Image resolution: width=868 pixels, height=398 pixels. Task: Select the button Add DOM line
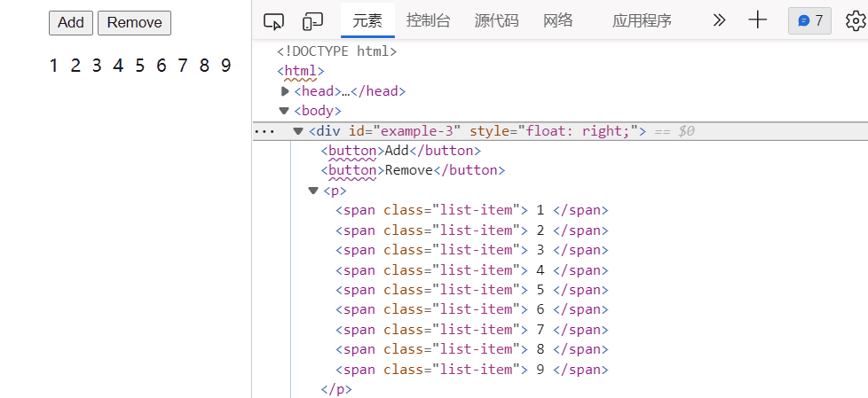[x=401, y=151]
